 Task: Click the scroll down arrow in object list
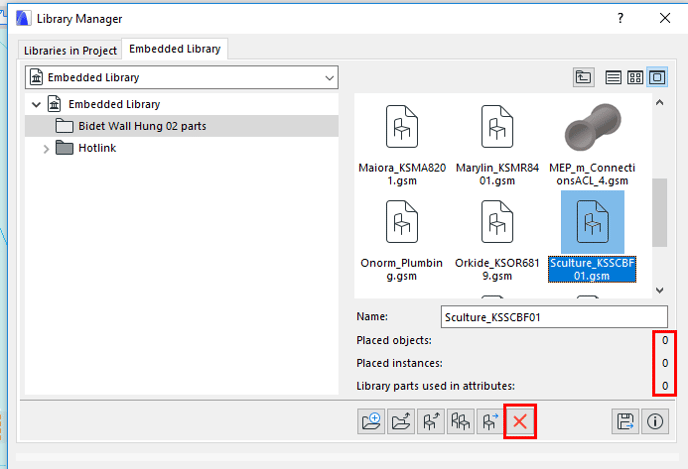[x=659, y=290]
